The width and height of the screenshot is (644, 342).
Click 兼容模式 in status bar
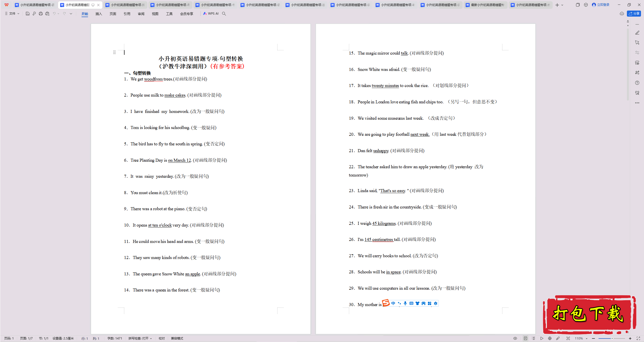(x=177, y=338)
